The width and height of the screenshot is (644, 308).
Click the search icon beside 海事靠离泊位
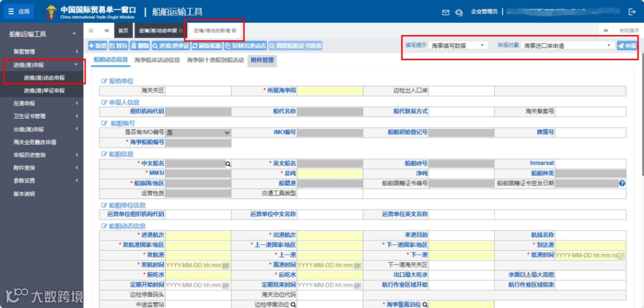pos(426,304)
